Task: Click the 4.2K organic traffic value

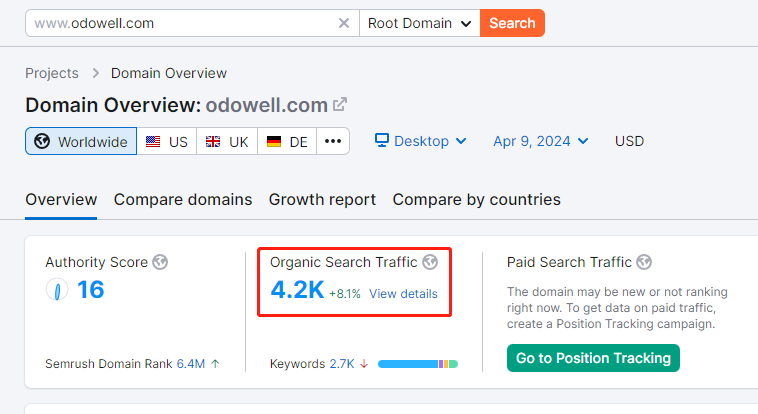Action: point(297,290)
